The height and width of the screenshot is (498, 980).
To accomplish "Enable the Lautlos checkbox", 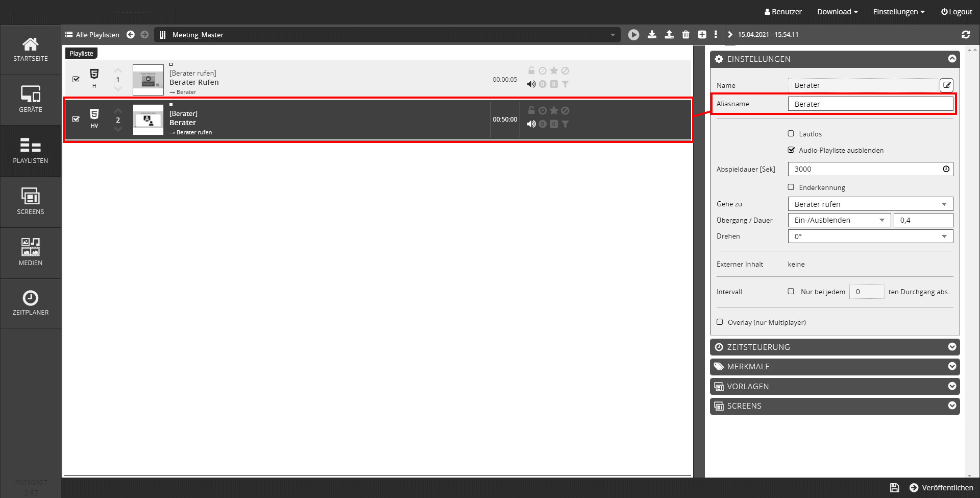I will (791, 134).
